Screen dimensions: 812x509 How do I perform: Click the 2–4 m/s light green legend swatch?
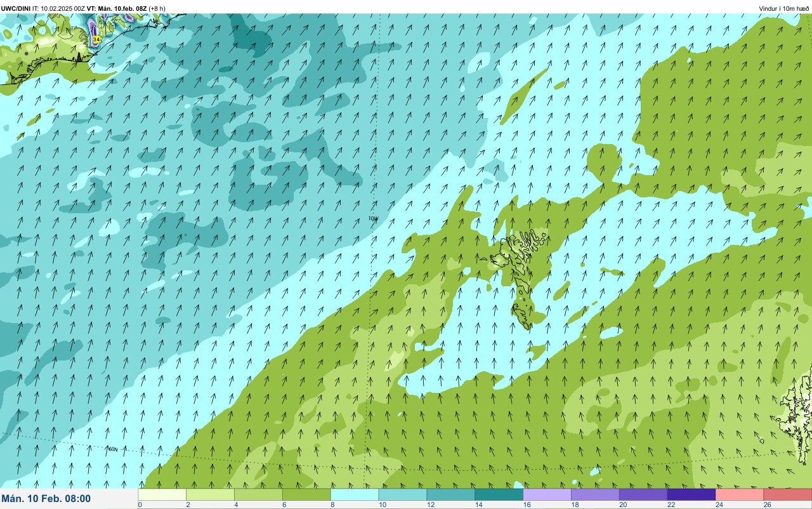pos(211,495)
